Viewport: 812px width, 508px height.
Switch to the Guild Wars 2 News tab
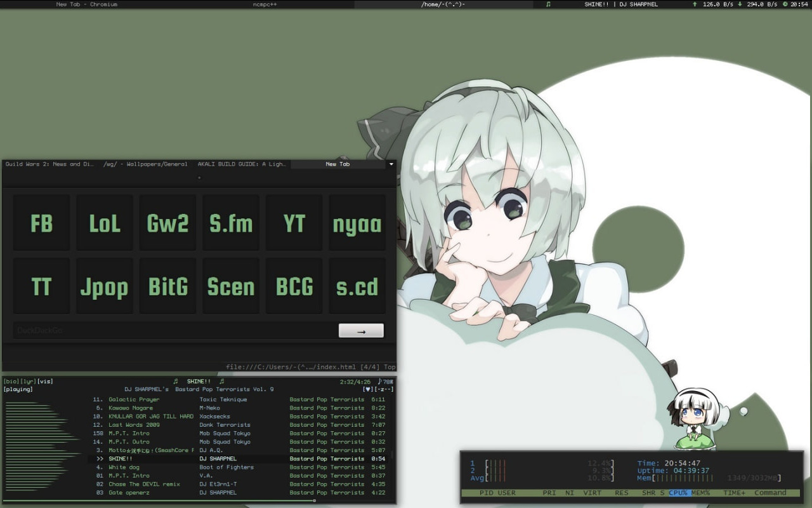tap(49, 164)
